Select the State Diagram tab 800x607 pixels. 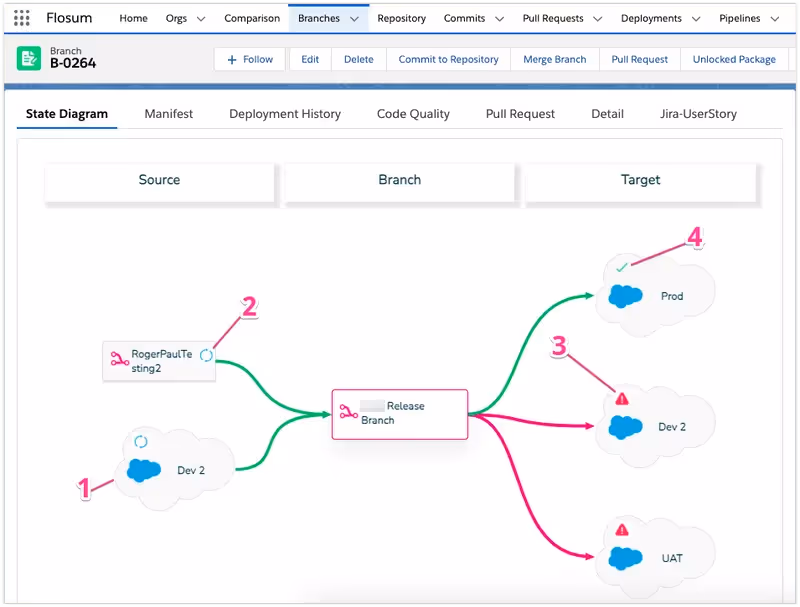[x=67, y=114]
